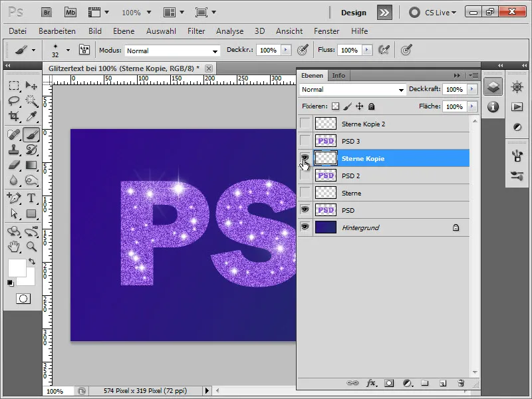Toggle lock all for layer

coord(372,106)
